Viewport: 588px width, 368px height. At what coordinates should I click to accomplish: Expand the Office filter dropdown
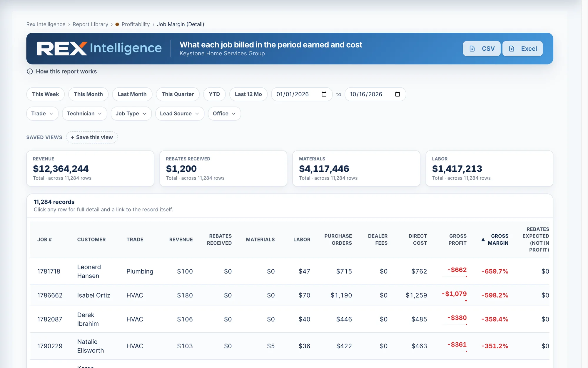(224, 114)
